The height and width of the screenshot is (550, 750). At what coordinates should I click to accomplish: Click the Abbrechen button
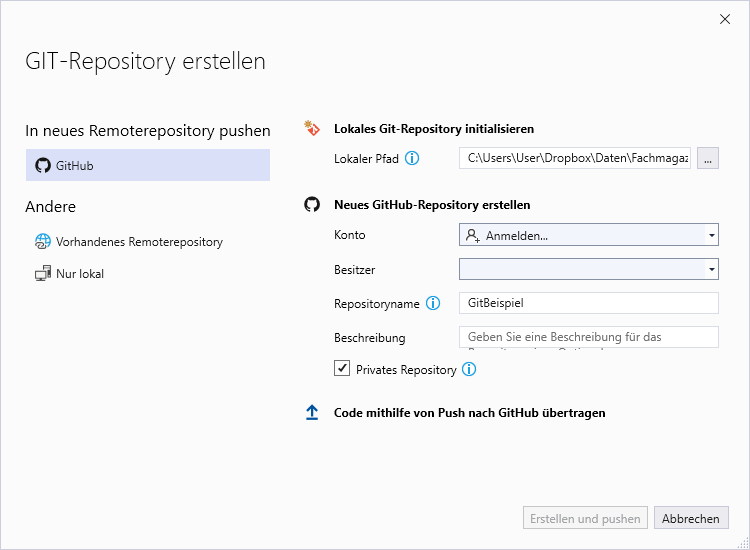[x=691, y=518]
